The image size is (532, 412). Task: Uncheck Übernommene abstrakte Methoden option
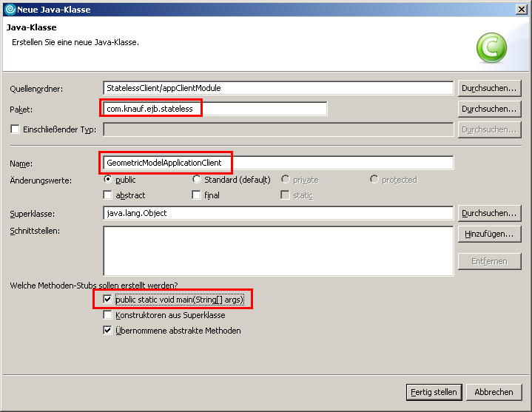pyautogui.click(x=108, y=331)
